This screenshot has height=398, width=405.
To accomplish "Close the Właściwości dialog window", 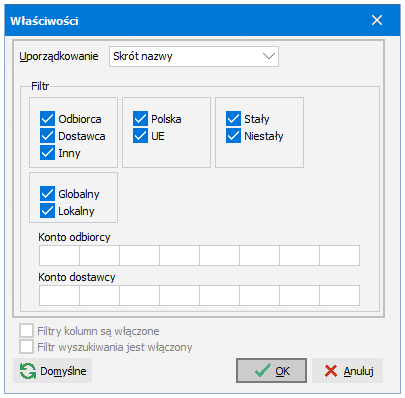I will (377, 20).
